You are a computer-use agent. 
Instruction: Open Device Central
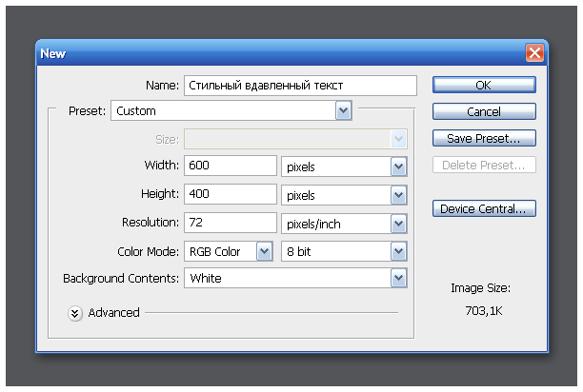pos(483,209)
